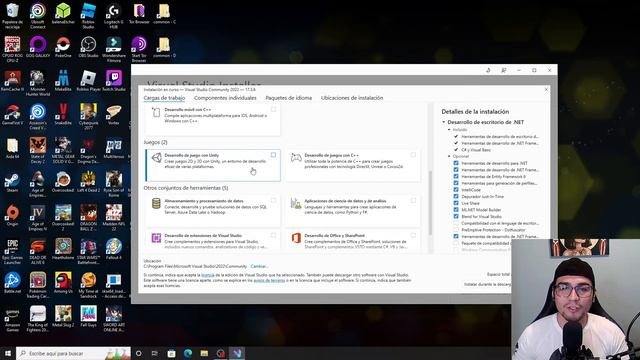Click the C++ game development controller icon
The height and width of the screenshot is (360, 640).
pyautogui.click(x=296, y=158)
